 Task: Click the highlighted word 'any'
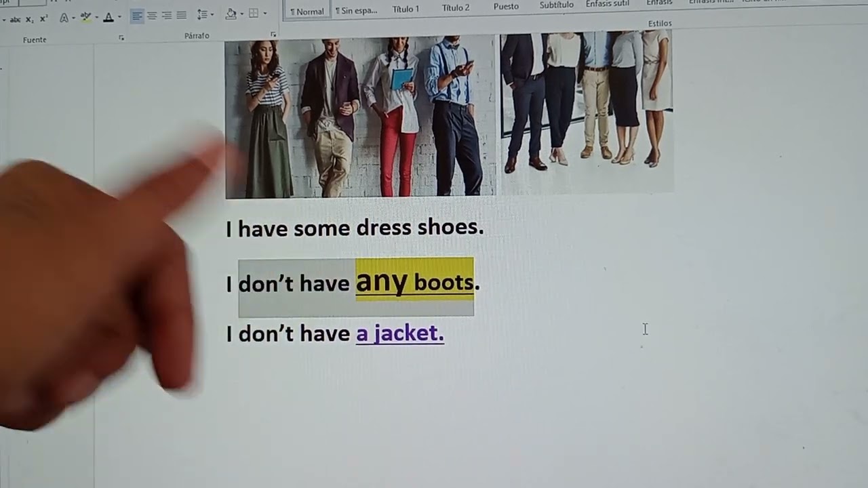click(382, 281)
